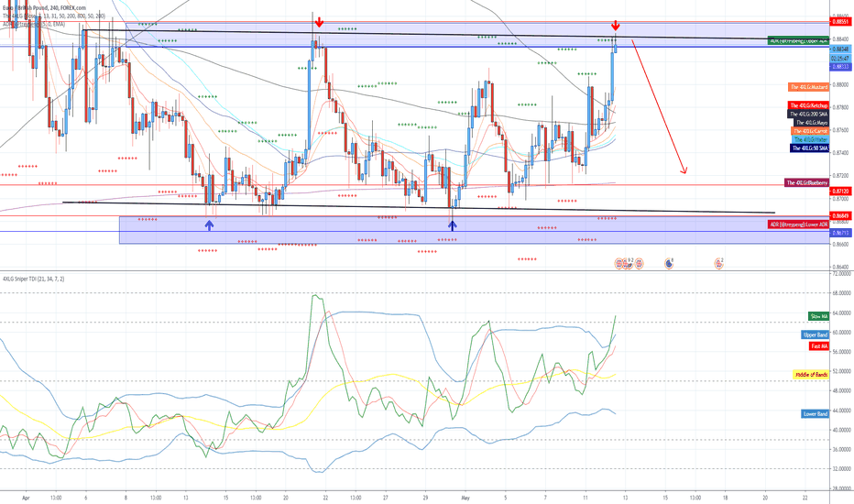Click 0.87400 on the price scale
The width and height of the screenshot is (854, 504).
[x=841, y=152]
